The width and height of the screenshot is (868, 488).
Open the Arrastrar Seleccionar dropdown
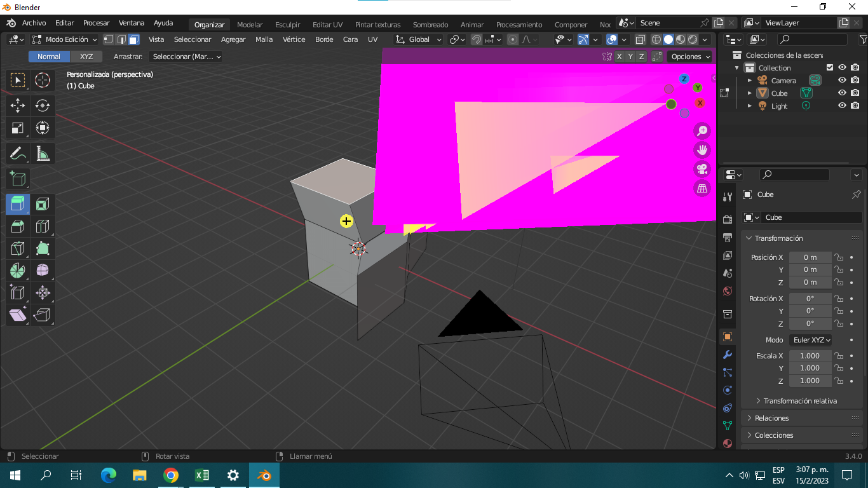(186, 57)
